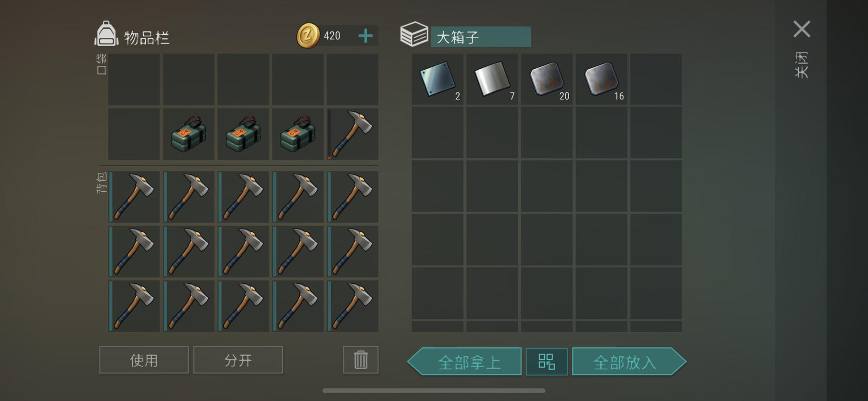Click the backpack icon beside 物品栏
This screenshot has height=401, width=868.
[x=106, y=34]
